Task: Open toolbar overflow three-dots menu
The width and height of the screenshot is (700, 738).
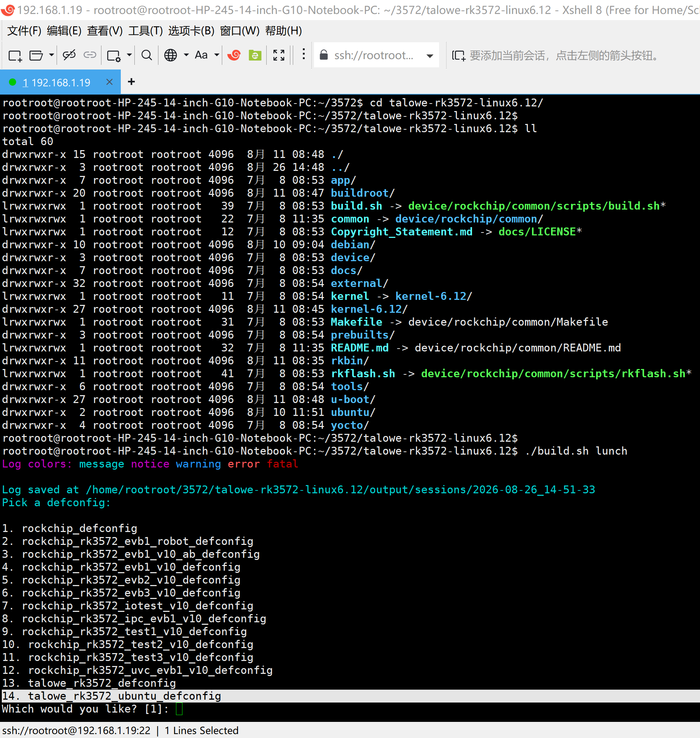Action: click(x=304, y=54)
